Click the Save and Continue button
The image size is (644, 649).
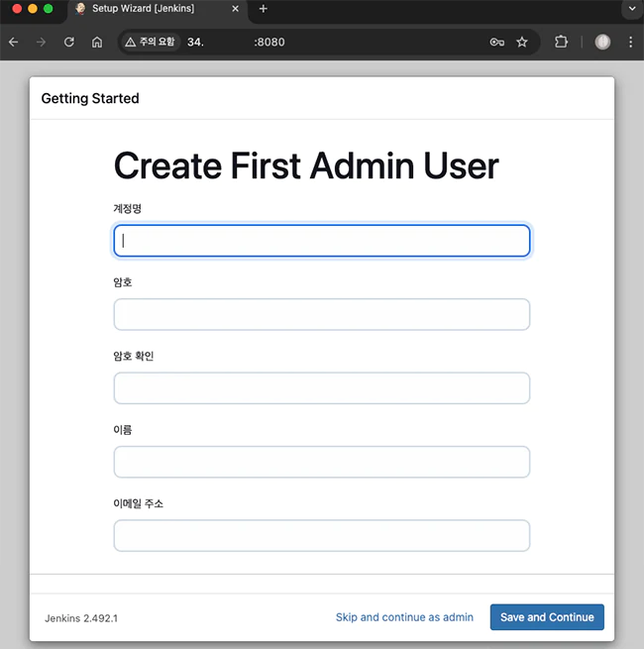coord(547,617)
